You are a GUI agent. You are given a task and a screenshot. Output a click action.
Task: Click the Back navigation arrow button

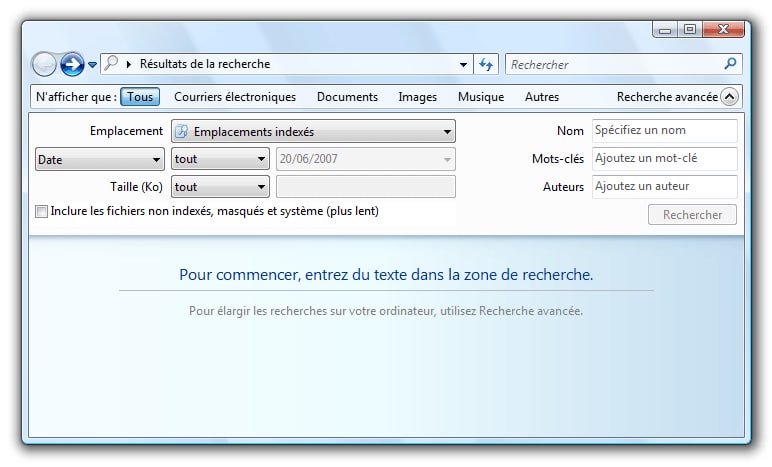(44, 65)
